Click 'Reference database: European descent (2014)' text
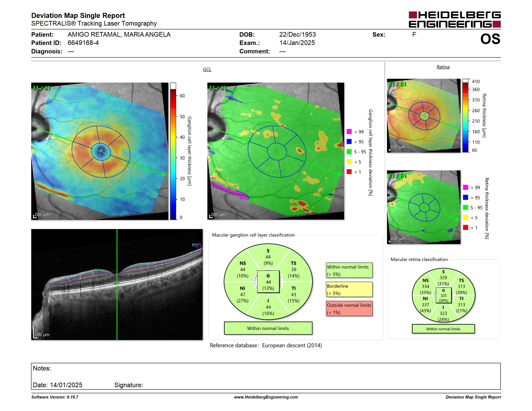532x411 pixels. tap(266, 346)
